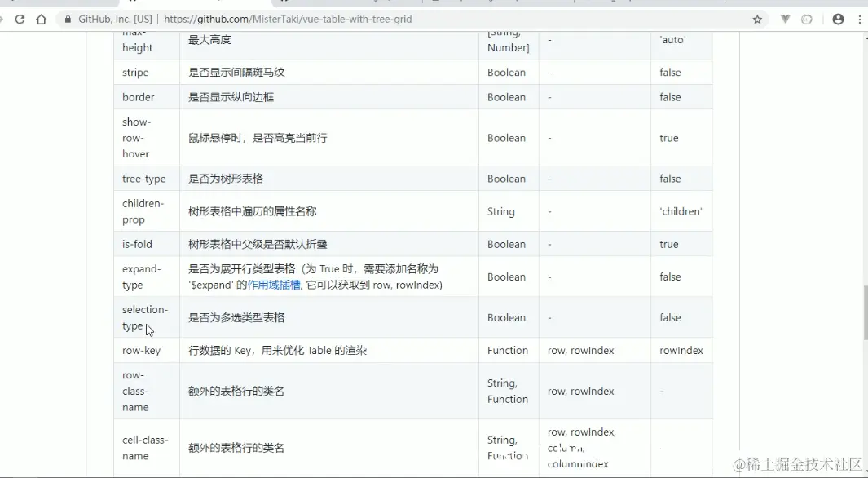Click the true default in is-fold row
The height and width of the screenshot is (478, 868).
[x=668, y=244]
